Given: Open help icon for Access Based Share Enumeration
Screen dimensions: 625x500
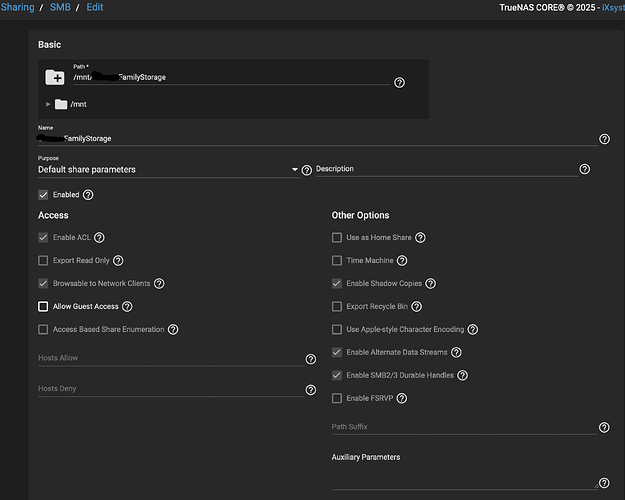Looking at the screenshot, I should click(x=173, y=330).
